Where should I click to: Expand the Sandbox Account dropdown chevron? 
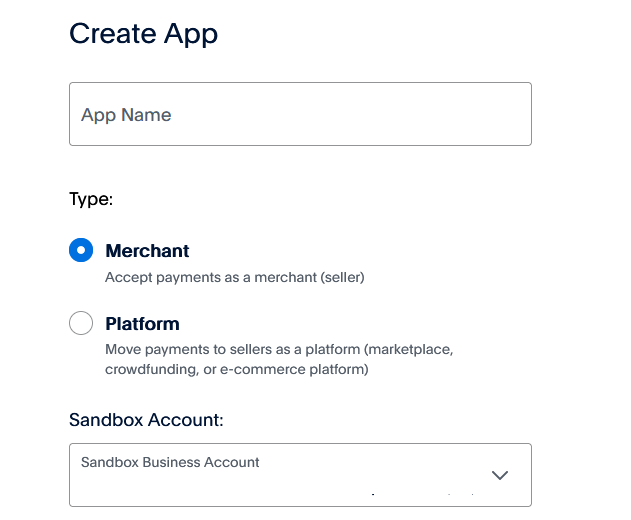click(501, 475)
